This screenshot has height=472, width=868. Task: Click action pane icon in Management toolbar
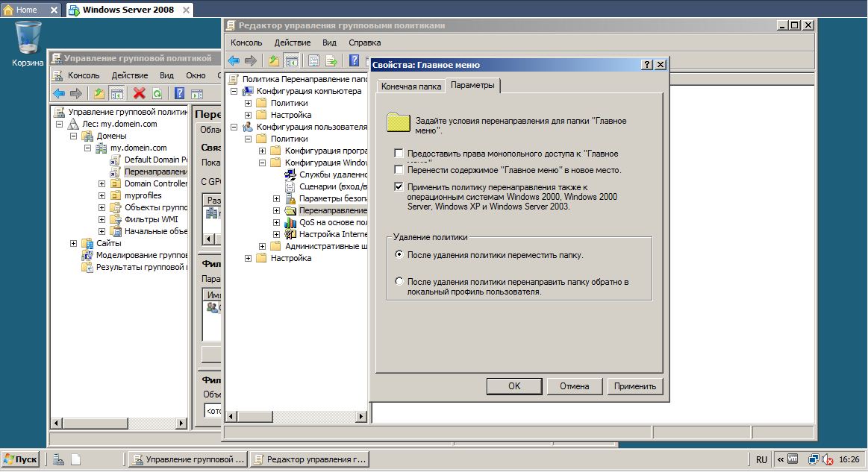[x=197, y=93]
